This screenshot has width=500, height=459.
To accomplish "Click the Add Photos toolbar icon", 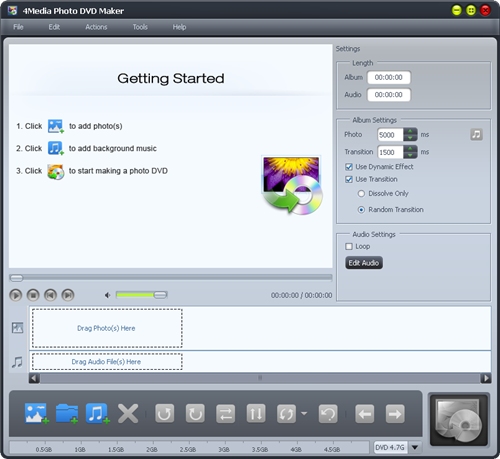I will tap(37, 414).
